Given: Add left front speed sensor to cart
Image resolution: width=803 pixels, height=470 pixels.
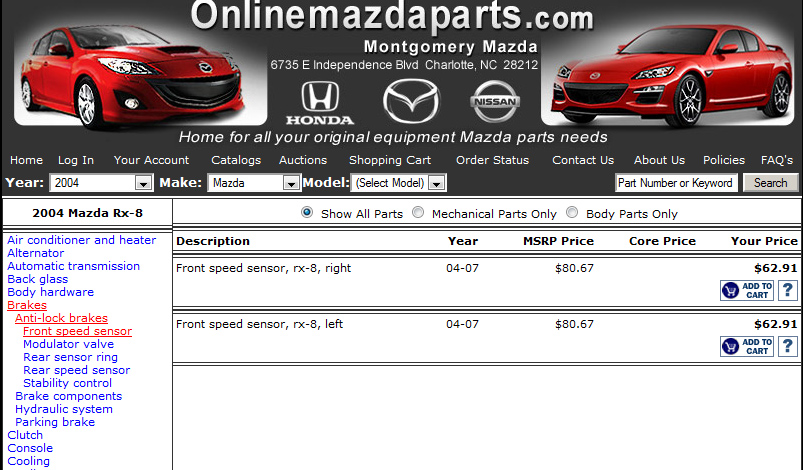Looking at the screenshot, I should coord(747,347).
